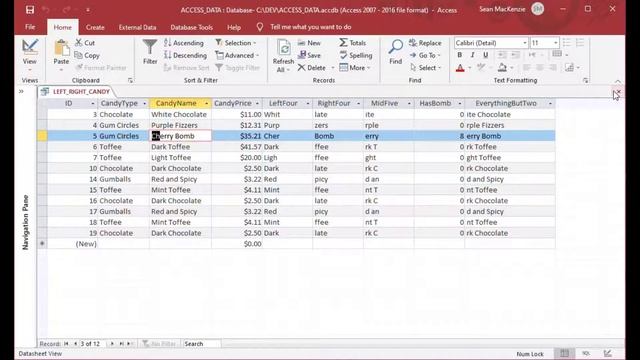Open font name Calibri (Detail) dropdown
The image size is (640, 360).
coord(524,42)
